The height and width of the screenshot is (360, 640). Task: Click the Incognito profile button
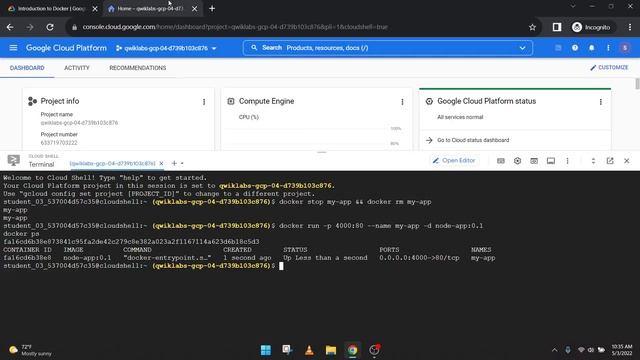(x=591, y=27)
